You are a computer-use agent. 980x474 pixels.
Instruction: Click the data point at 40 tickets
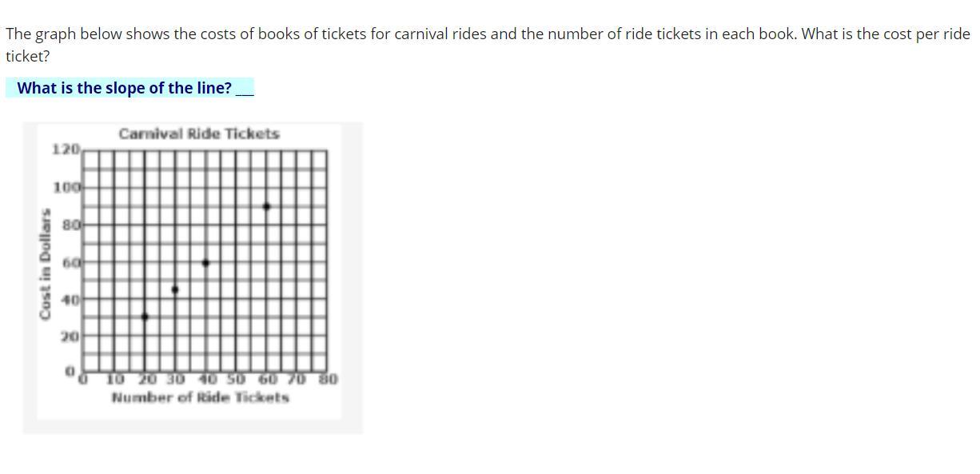(x=205, y=262)
